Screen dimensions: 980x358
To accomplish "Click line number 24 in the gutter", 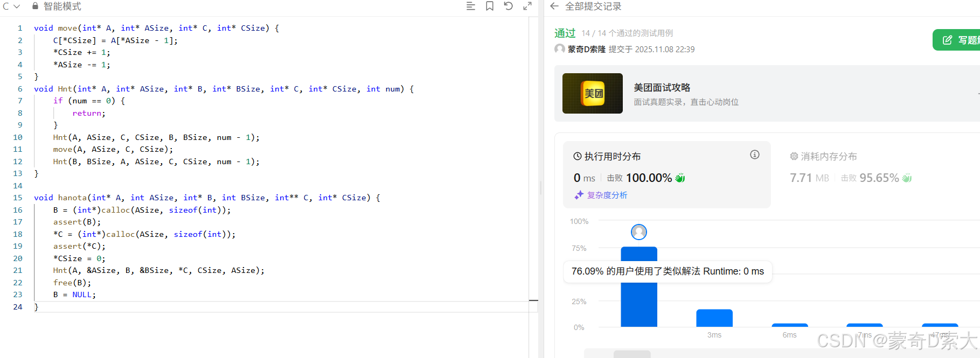I will coord(18,307).
